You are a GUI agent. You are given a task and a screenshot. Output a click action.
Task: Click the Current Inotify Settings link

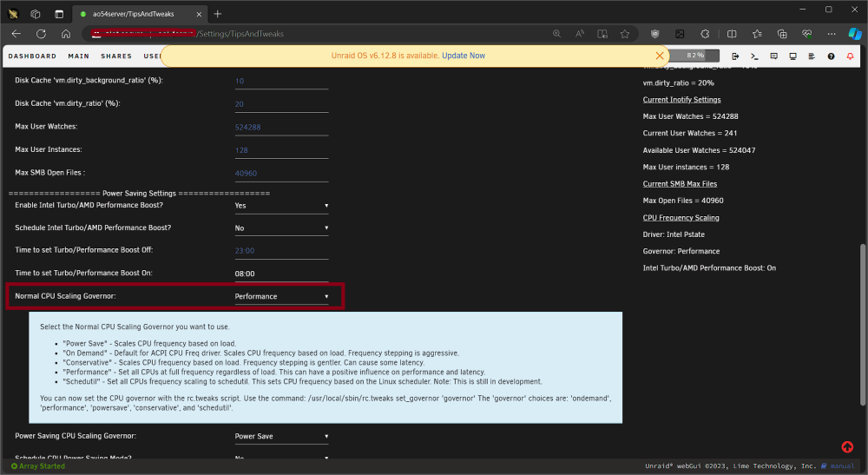(681, 100)
